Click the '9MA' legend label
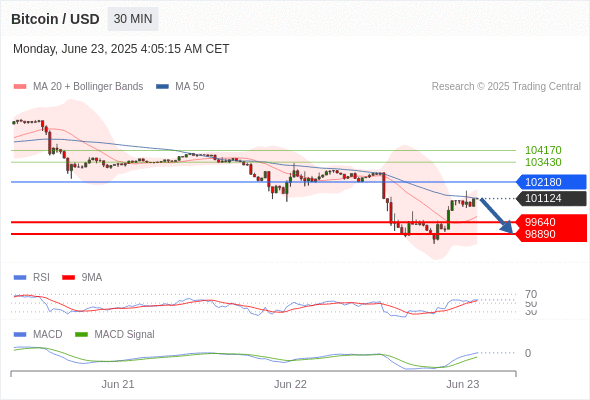Viewport: 590px width, 400px height. 92,278
